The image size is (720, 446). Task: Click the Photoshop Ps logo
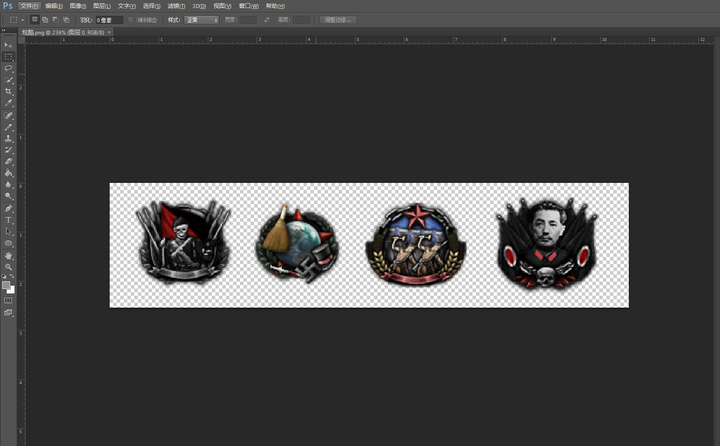tap(7, 6)
